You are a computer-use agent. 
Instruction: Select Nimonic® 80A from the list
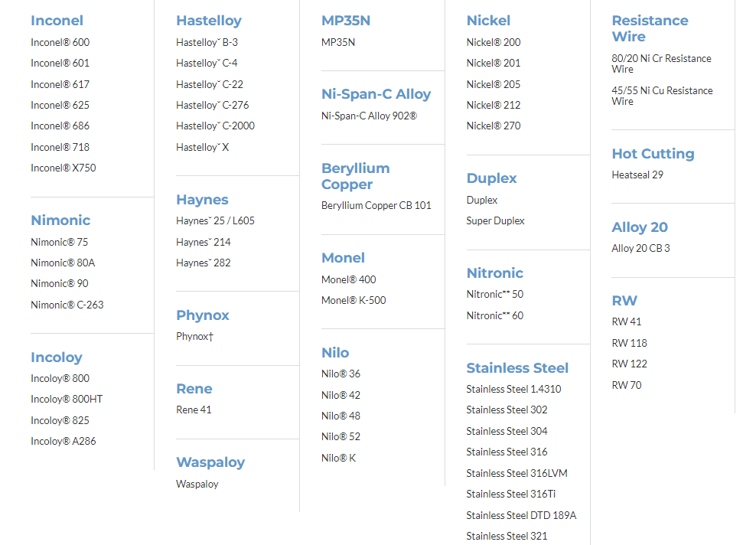(x=63, y=263)
